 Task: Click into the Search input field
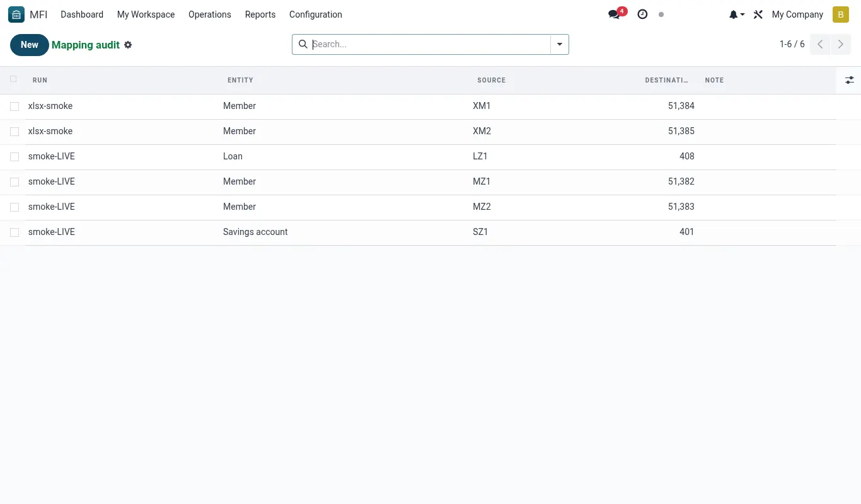pyautogui.click(x=430, y=44)
